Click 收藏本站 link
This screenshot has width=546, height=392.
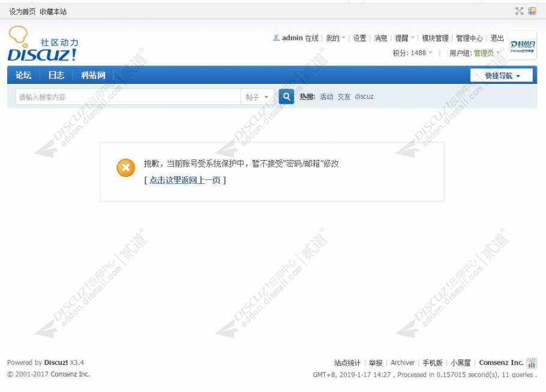(53, 11)
